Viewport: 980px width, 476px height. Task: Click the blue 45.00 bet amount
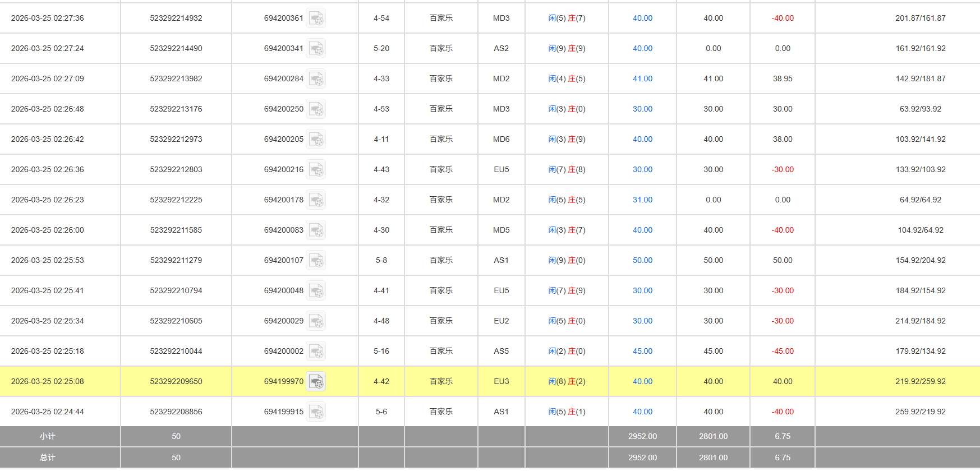[642, 352]
